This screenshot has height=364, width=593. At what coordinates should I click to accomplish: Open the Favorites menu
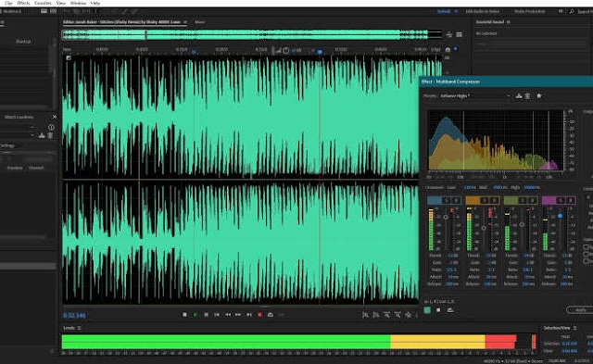[x=43, y=3]
